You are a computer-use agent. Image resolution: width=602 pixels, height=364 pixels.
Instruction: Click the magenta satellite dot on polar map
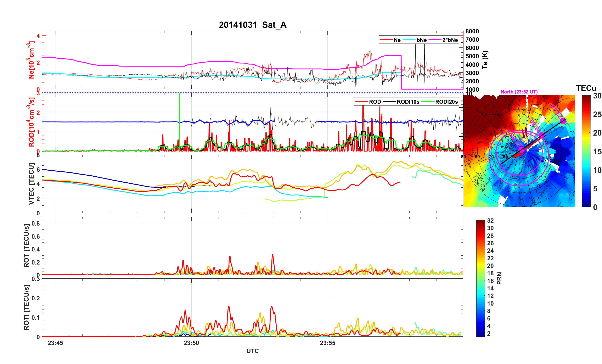pos(563,121)
